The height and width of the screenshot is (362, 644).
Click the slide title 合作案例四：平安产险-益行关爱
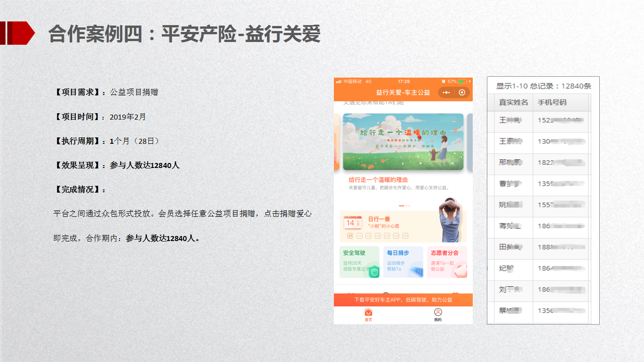tap(185, 34)
